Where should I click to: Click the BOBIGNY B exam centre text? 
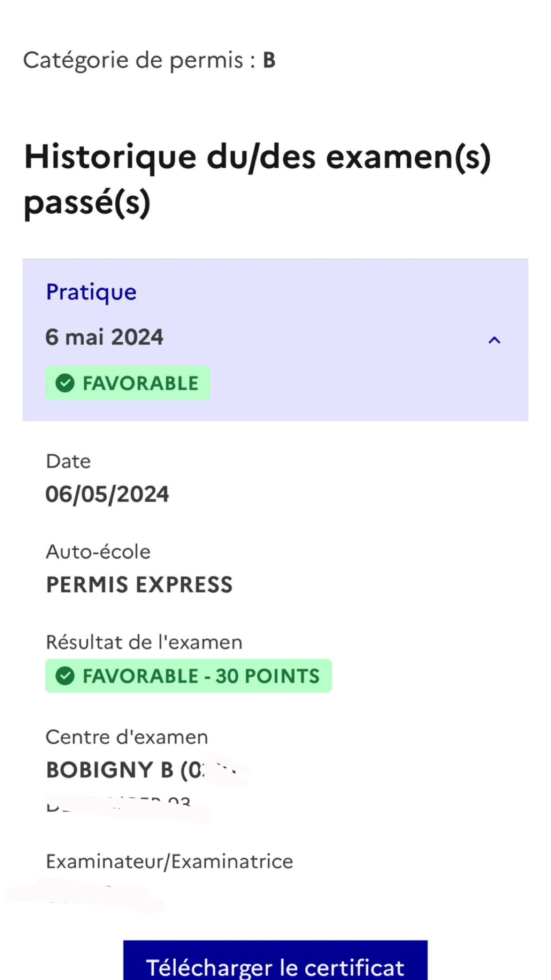(124, 770)
